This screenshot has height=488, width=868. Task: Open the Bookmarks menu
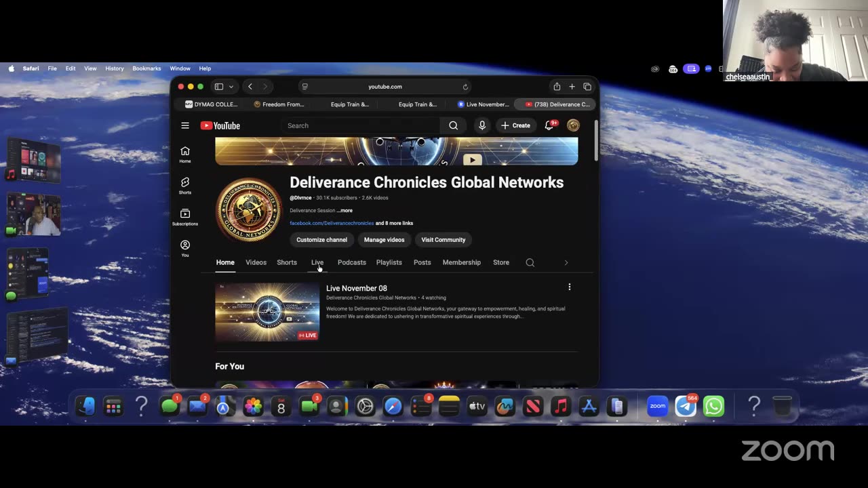(x=146, y=68)
